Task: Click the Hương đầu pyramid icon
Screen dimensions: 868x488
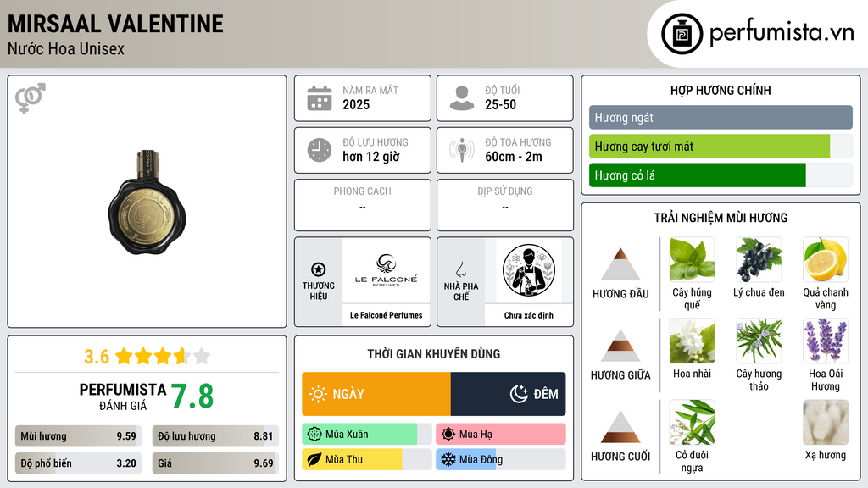Action: (620, 264)
